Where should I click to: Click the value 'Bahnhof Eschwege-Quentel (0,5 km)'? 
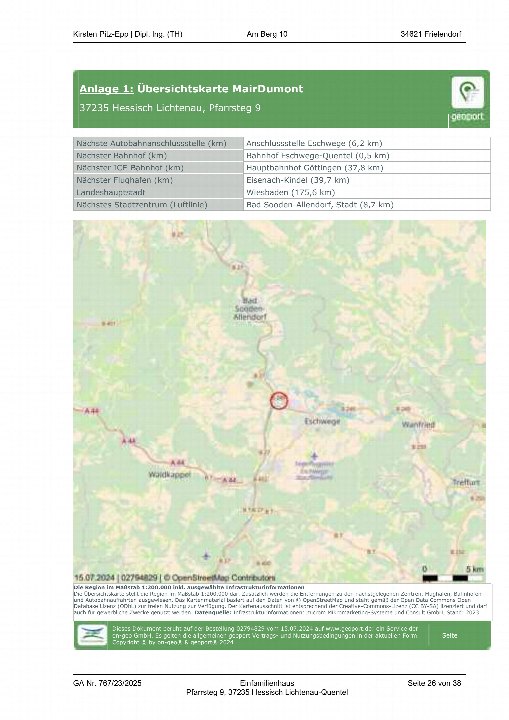(318, 156)
